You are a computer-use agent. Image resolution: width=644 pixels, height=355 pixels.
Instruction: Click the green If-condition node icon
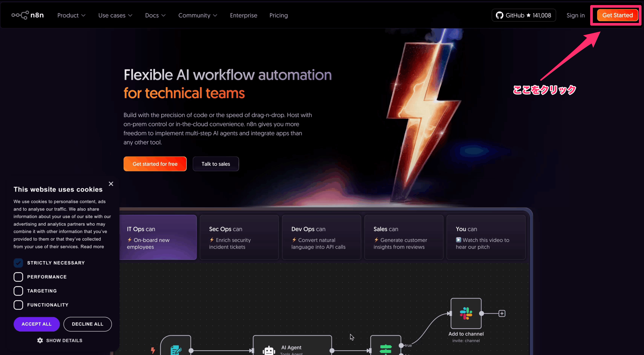pyautogui.click(x=386, y=349)
